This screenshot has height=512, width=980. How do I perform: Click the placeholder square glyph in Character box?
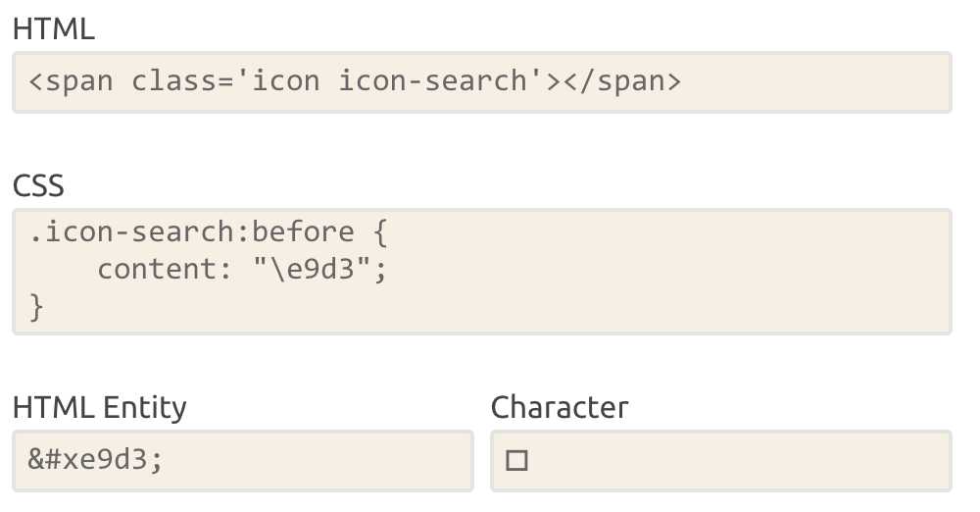click(516, 460)
